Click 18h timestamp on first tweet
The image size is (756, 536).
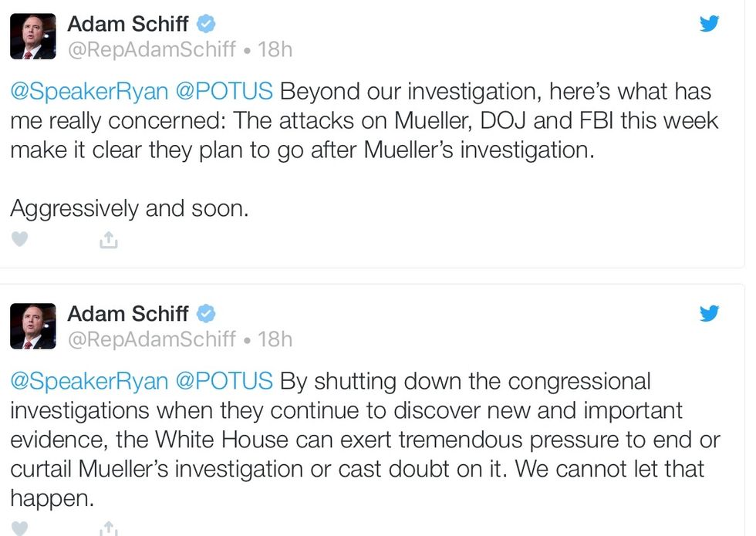[275, 49]
